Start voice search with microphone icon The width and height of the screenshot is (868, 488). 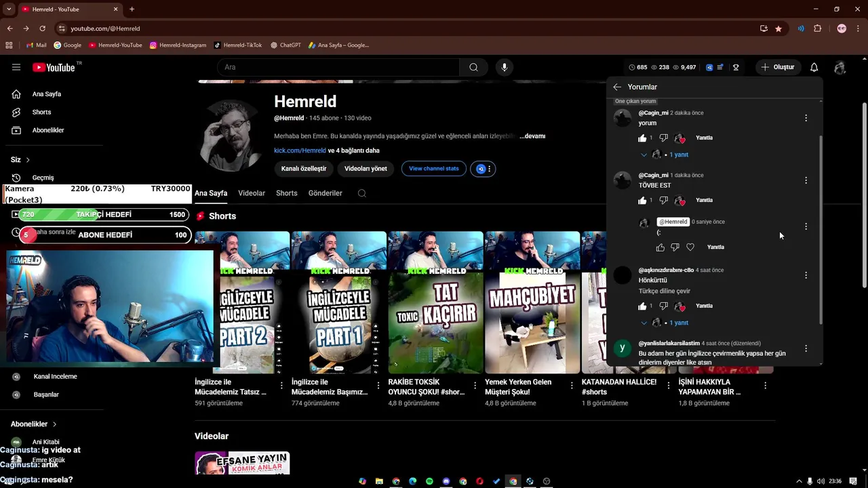(504, 67)
